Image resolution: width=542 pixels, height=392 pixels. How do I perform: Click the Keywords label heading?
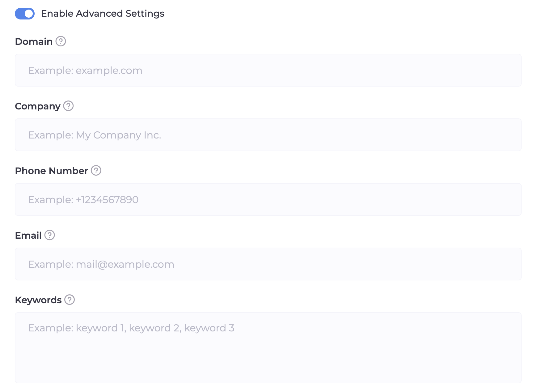38,300
